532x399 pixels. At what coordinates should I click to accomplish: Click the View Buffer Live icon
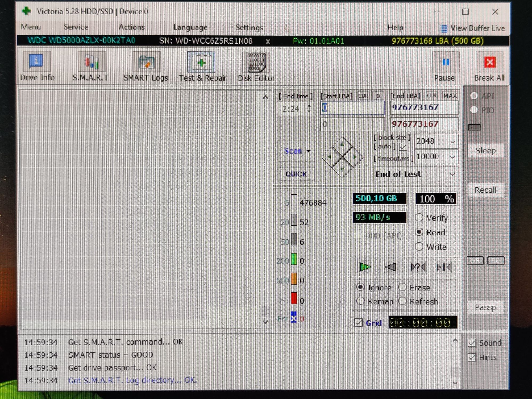pyautogui.click(x=443, y=28)
